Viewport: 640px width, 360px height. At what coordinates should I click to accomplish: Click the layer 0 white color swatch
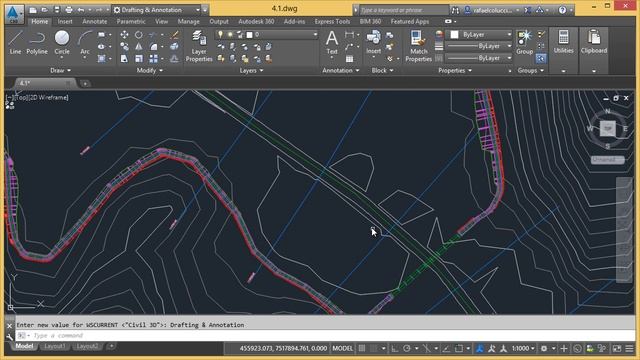tap(249, 35)
